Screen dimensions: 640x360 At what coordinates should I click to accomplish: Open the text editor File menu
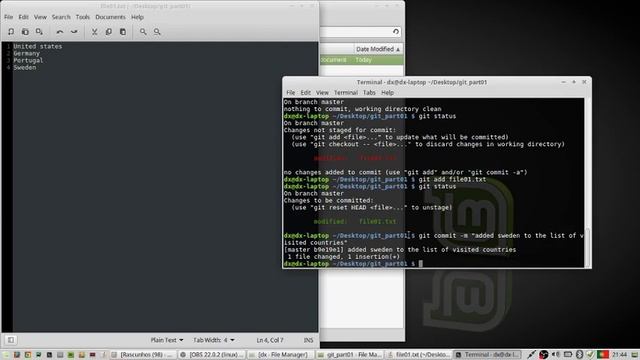pyautogui.click(x=9, y=17)
